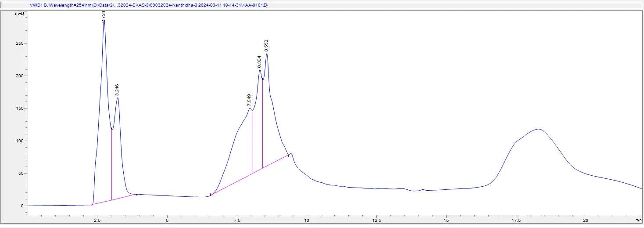Select the 2.731 peak retention label
644x228 pixels.
coord(104,15)
